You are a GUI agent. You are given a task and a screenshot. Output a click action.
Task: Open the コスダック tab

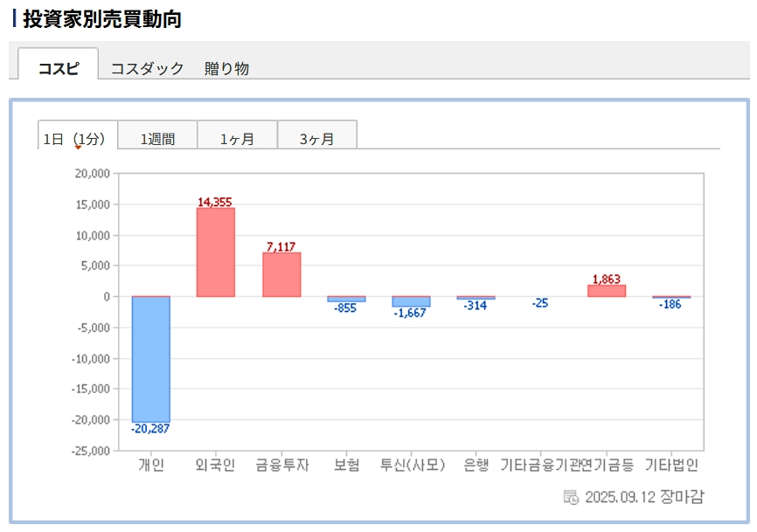pos(147,68)
